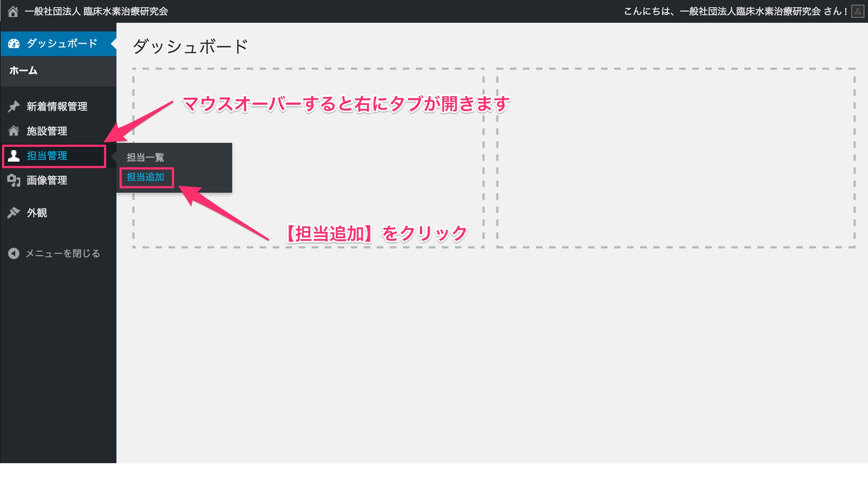Open the ダッシュボード sidebar menu

tap(62, 44)
